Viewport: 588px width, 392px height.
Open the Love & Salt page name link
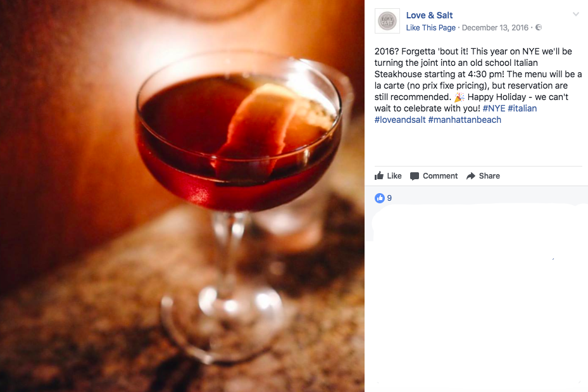(x=429, y=15)
